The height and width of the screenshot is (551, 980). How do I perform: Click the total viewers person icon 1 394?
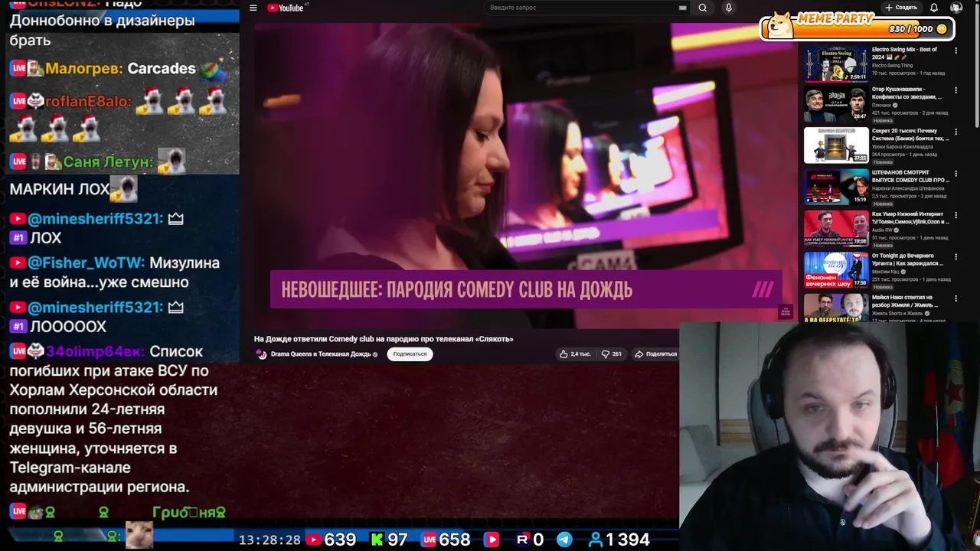click(595, 540)
